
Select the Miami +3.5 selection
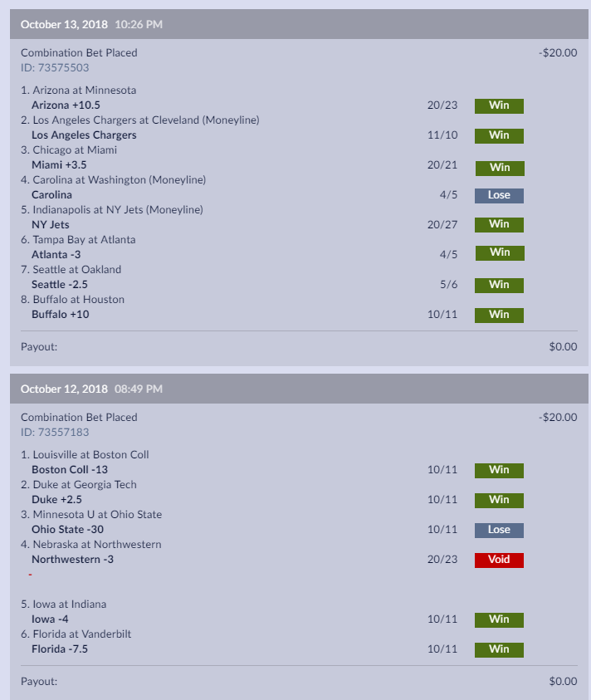point(59,165)
